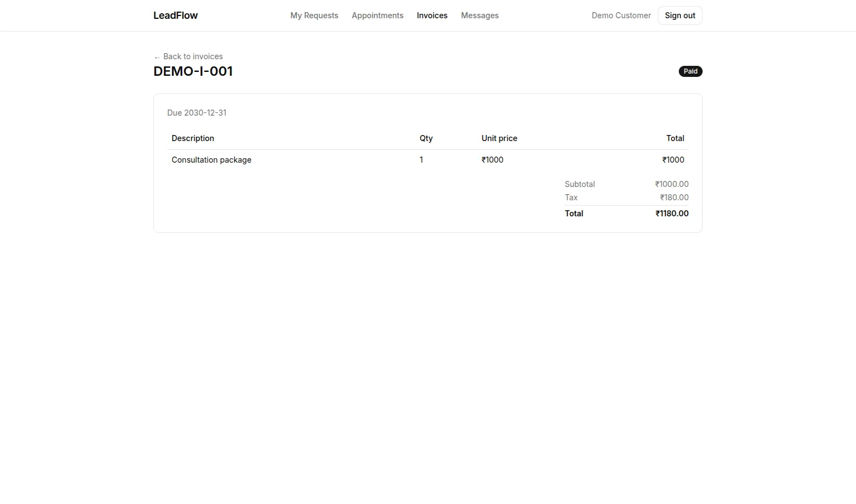Viewport: 856px width, 504px height.
Task: Click the Paid status badge
Action: click(x=690, y=71)
